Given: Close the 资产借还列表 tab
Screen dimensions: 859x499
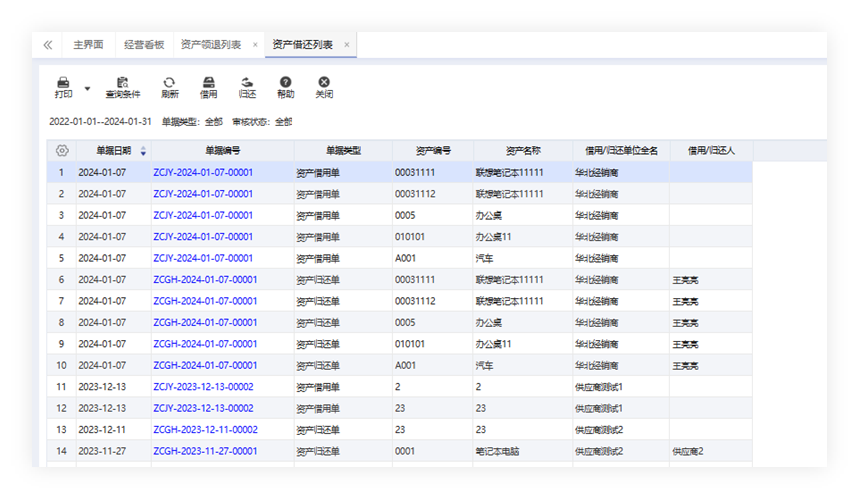Looking at the screenshot, I should [347, 45].
